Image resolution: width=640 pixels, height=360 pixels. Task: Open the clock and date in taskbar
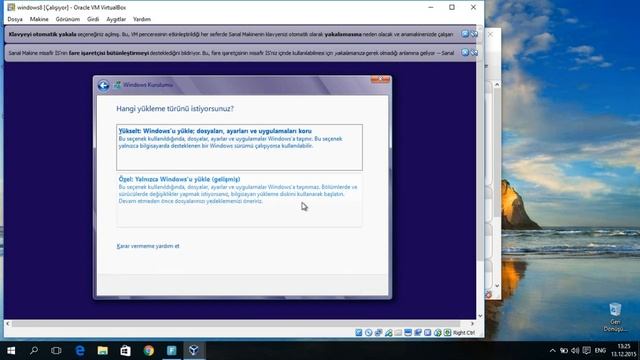click(x=624, y=350)
